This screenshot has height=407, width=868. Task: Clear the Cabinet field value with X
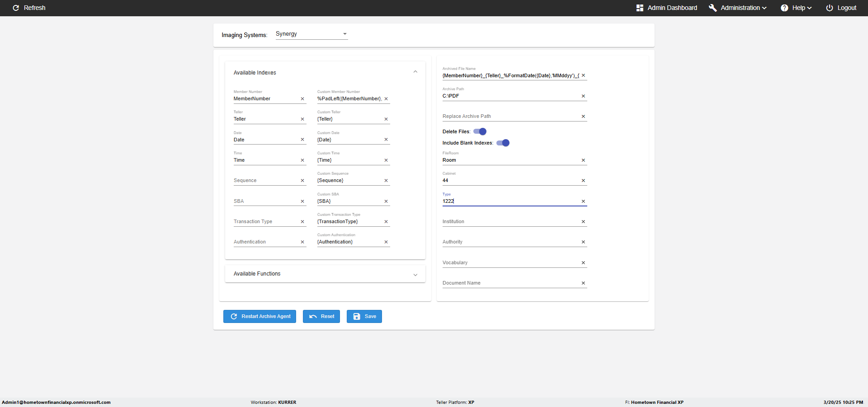pos(583,181)
